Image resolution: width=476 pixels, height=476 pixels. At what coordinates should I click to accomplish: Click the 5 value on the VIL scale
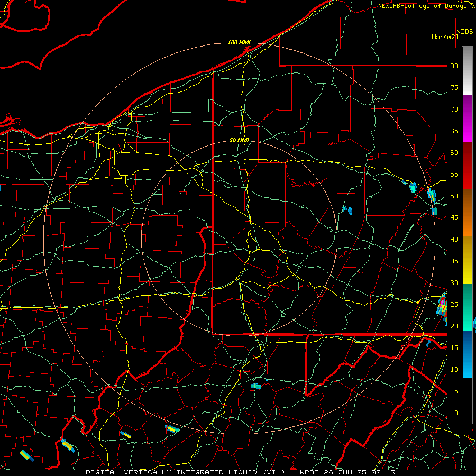pos(456,391)
